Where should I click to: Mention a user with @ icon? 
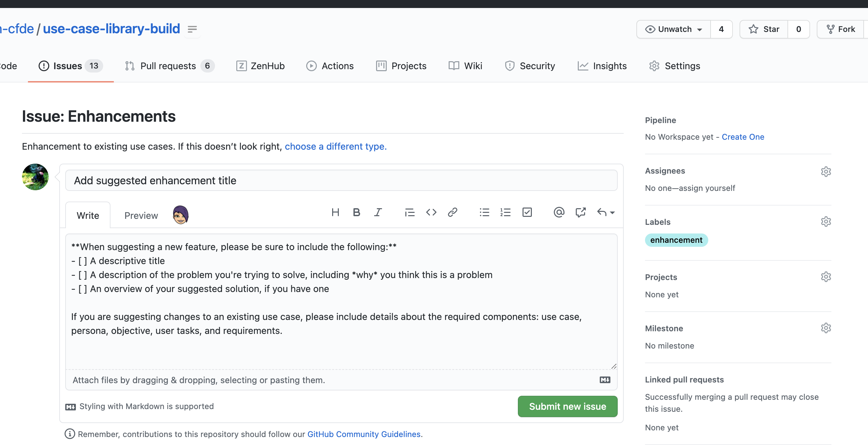[x=559, y=213]
